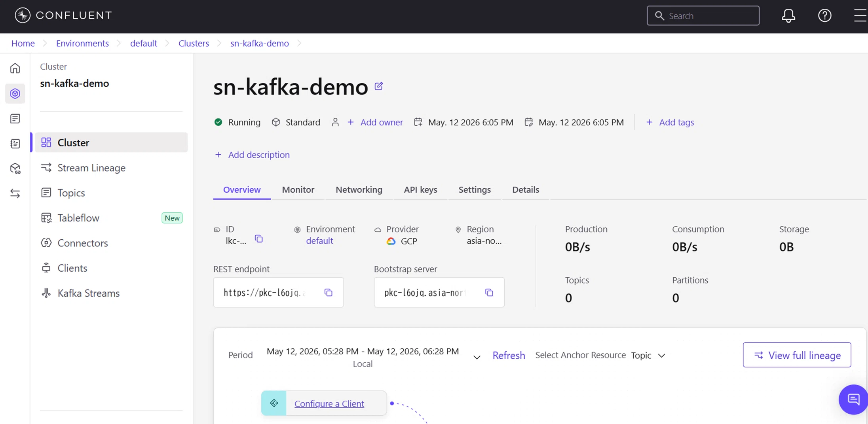
Task: Click the Environments breadcrumb link
Action: [82, 43]
